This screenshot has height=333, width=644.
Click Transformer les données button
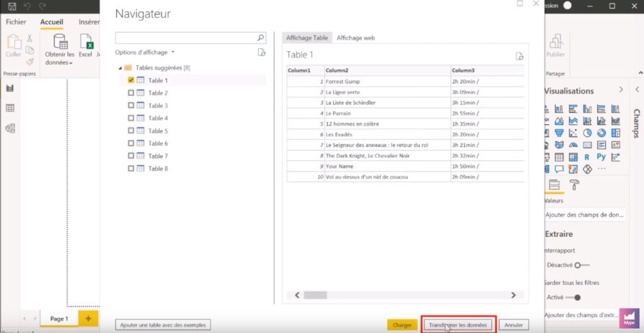point(458,325)
